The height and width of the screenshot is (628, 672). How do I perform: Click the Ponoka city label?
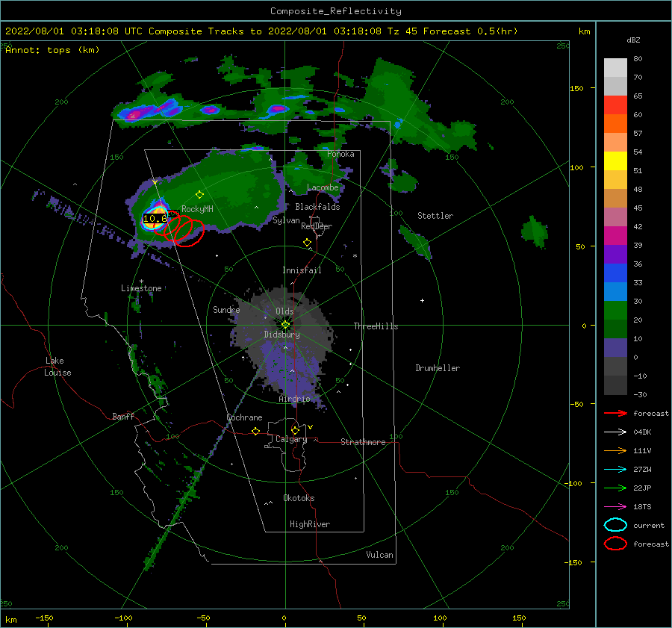340,154
